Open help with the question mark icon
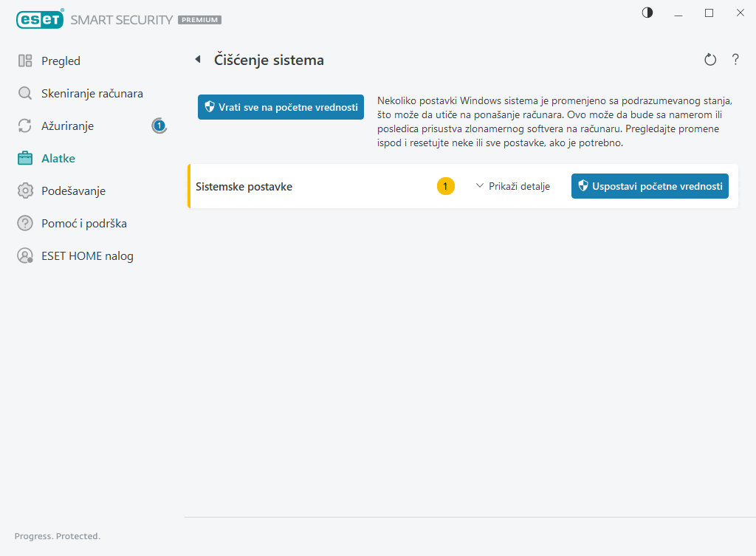 point(735,60)
